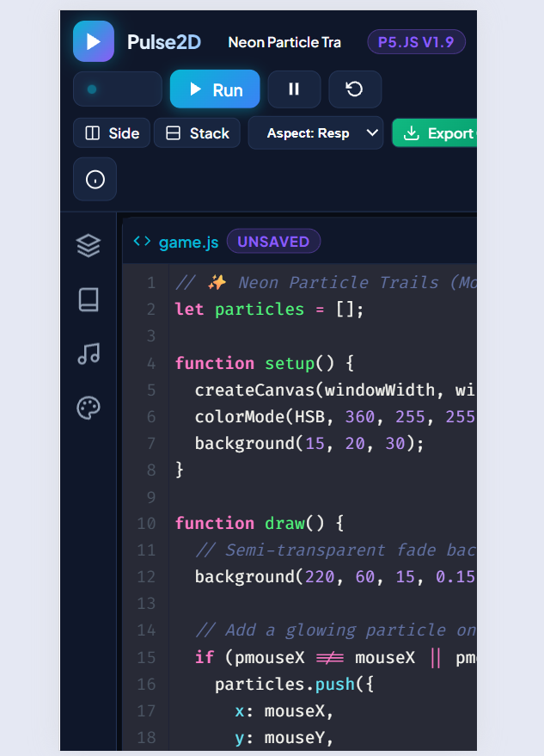Click the P5.JS V1.9 version badge
544x756 pixels.
point(416,42)
